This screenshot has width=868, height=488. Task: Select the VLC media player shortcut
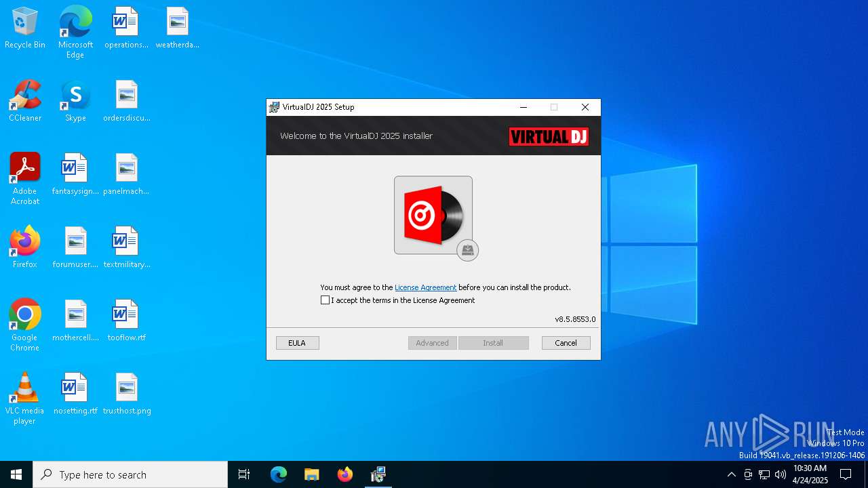25,399
